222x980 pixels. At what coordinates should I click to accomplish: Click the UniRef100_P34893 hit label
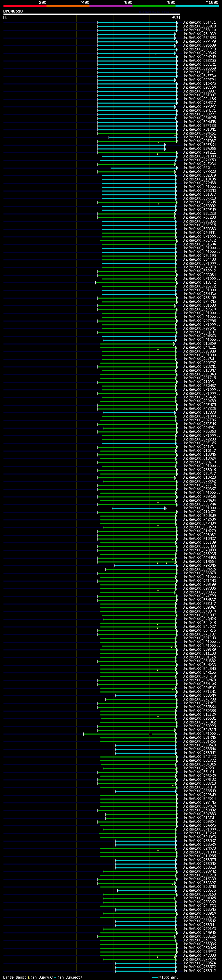click(x=199, y=38)
